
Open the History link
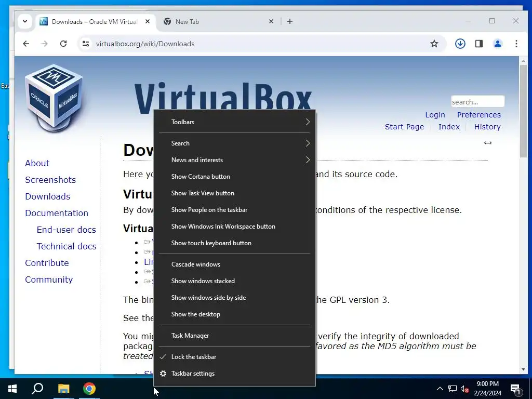487,127
